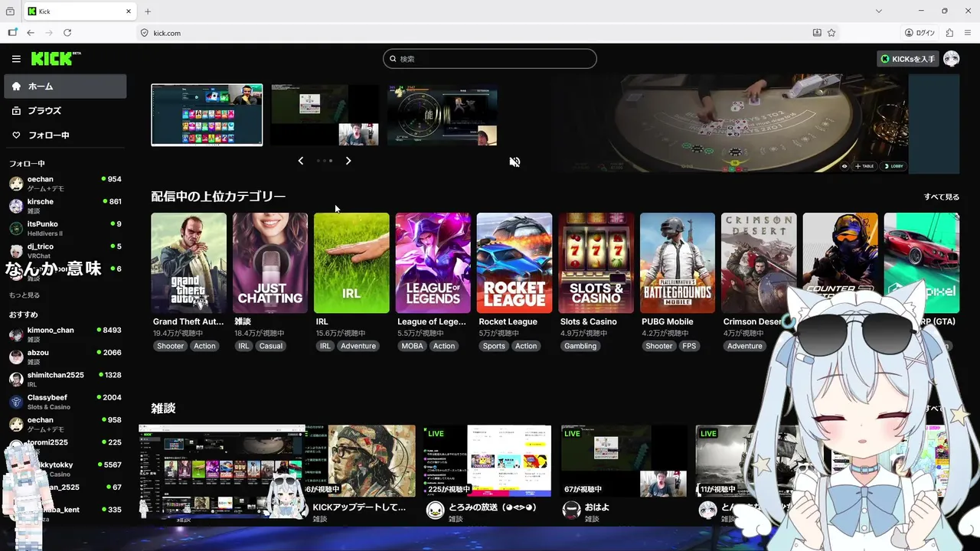This screenshot has width=980, height=551.
Task: Open recommended oechan with 958 viewers
Action: point(65,424)
